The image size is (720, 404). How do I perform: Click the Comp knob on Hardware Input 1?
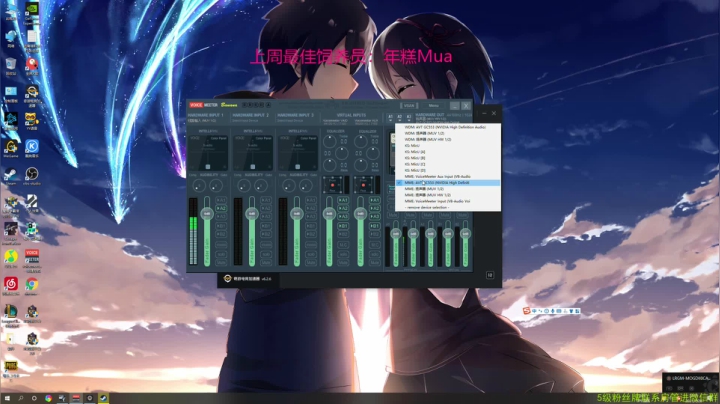tap(198, 185)
